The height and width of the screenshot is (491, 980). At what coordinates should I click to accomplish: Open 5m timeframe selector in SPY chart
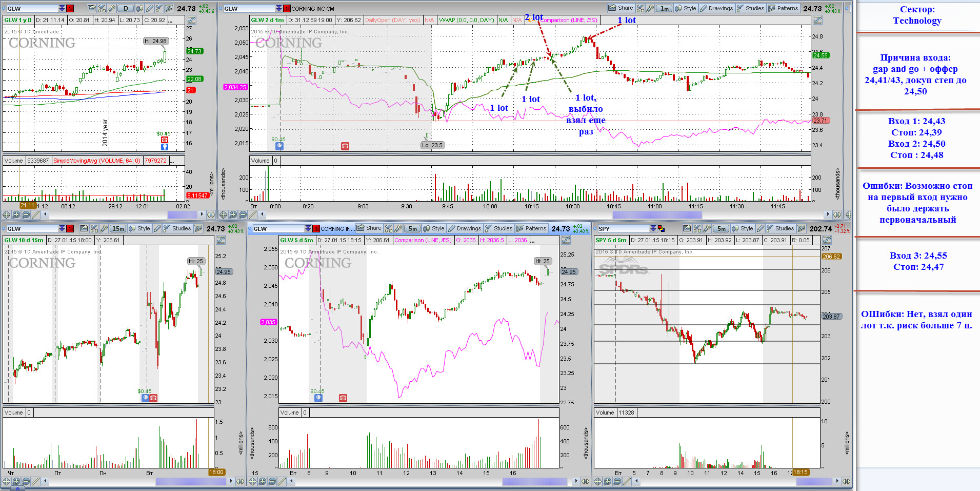pos(721,228)
